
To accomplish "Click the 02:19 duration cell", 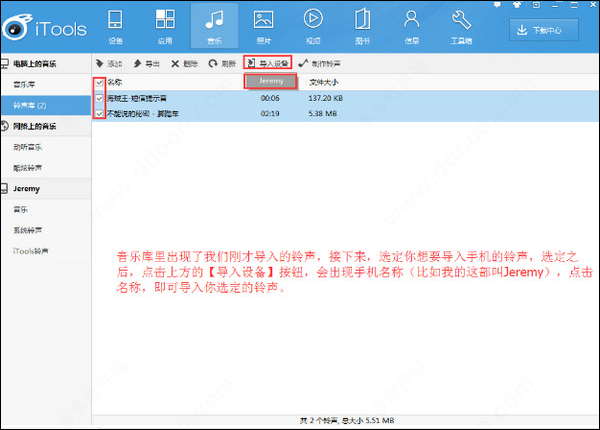I will click(270, 114).
